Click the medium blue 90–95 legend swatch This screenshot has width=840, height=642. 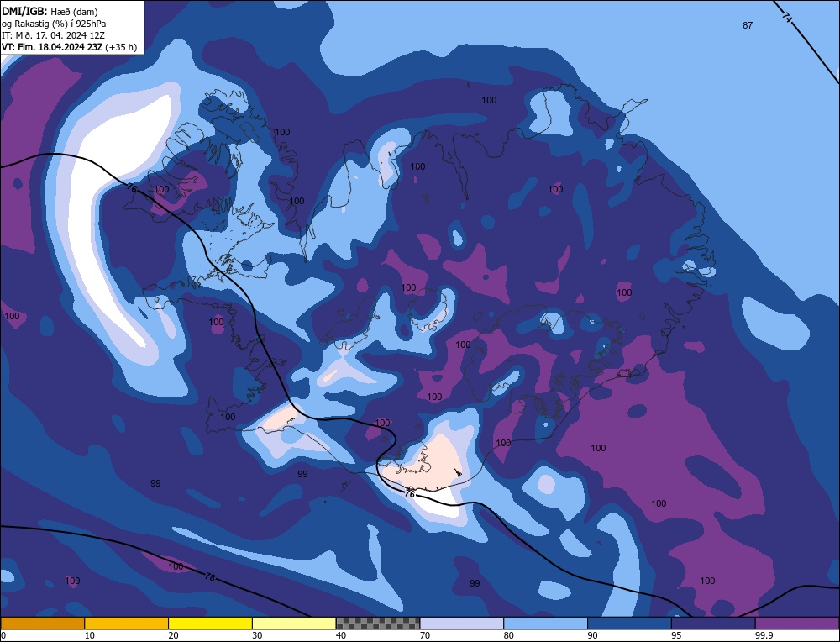point(629,623)
